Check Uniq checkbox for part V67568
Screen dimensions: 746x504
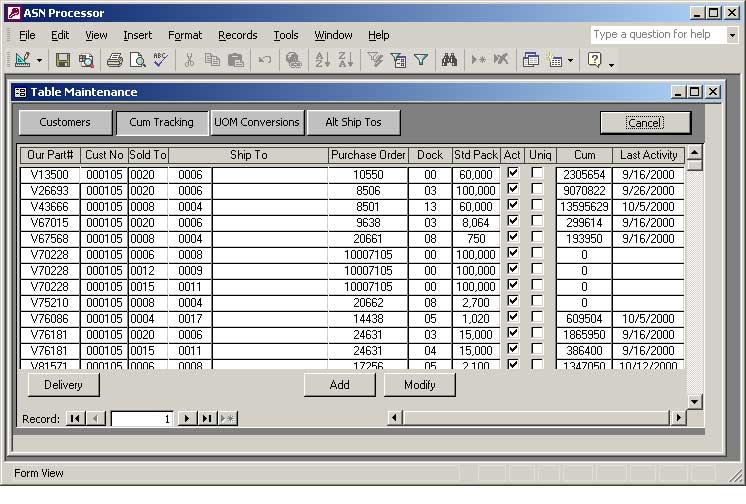[x=537, y=237]
